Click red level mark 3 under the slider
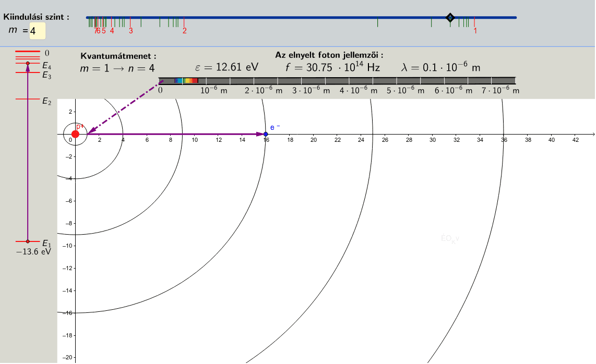 pos(131,31)
